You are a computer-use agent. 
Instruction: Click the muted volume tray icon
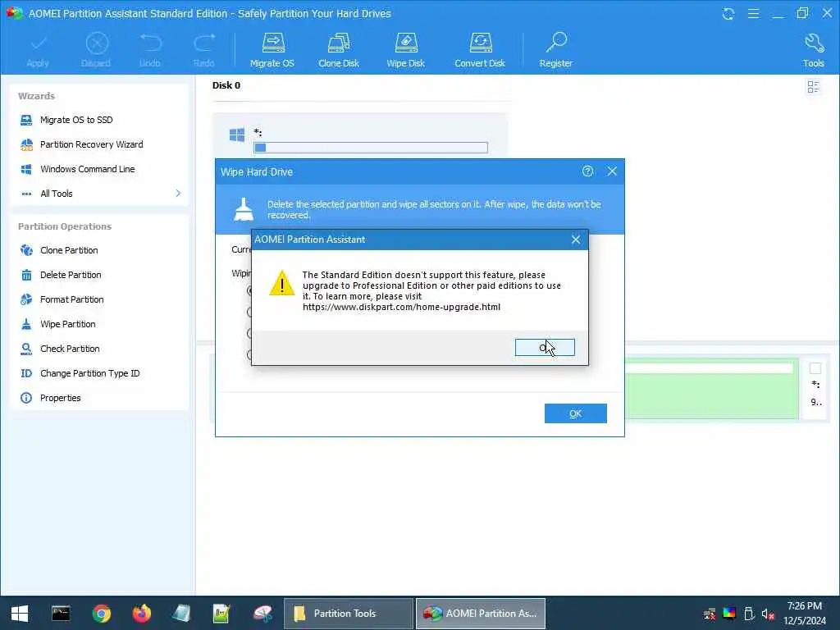coord(768,614)
